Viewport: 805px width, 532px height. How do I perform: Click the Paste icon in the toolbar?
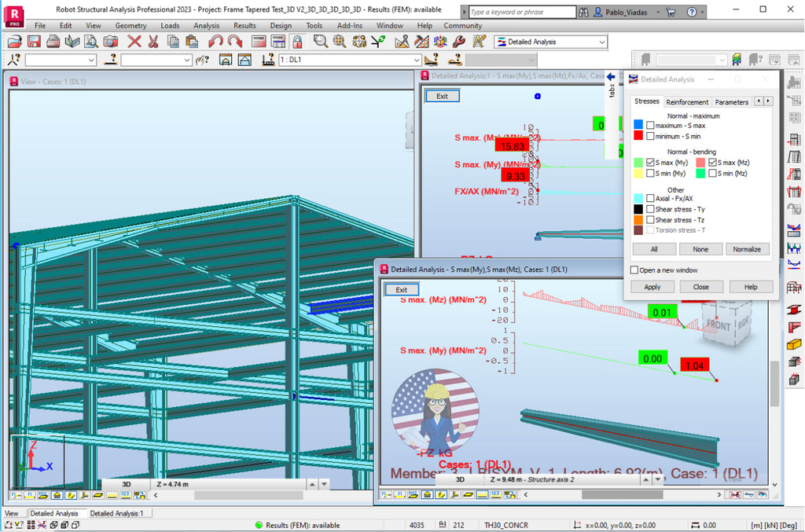pos(191,42)
